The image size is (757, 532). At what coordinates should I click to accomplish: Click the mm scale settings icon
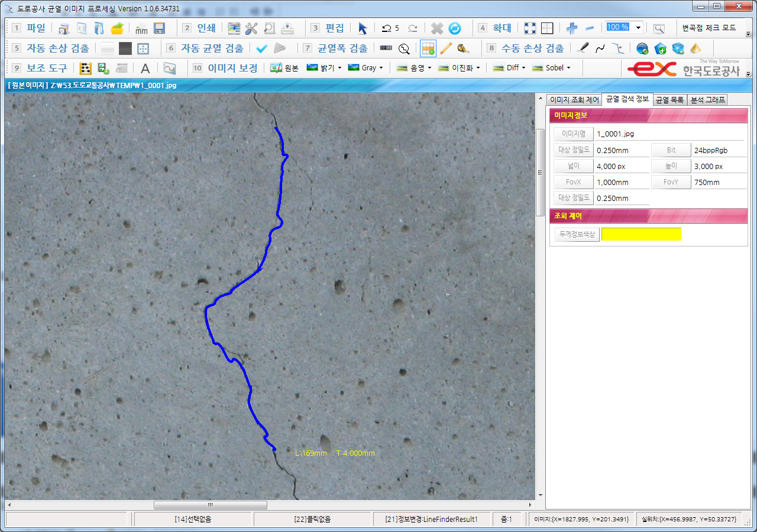tap(142, 28)
